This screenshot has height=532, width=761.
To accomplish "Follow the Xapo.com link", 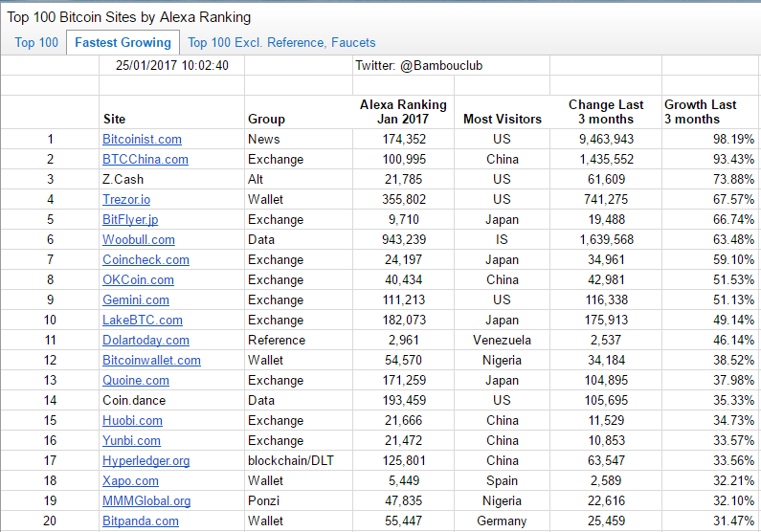I will 130,481.
